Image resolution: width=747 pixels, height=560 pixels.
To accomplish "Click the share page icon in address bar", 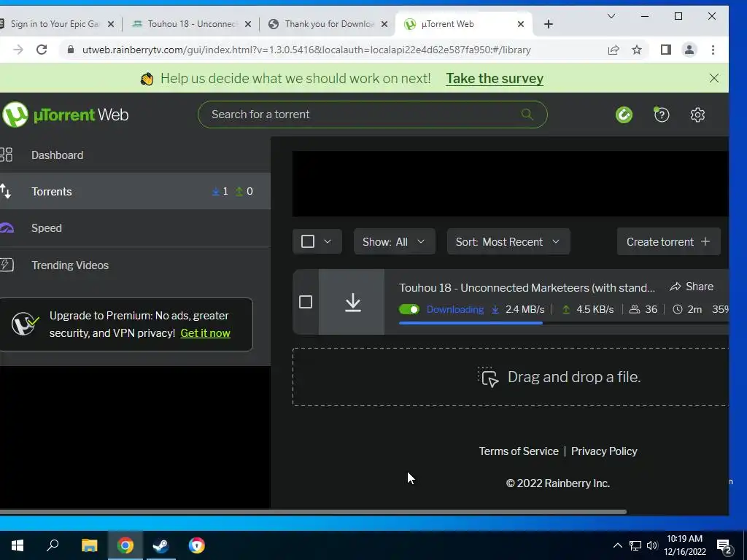I will point(613,50).
